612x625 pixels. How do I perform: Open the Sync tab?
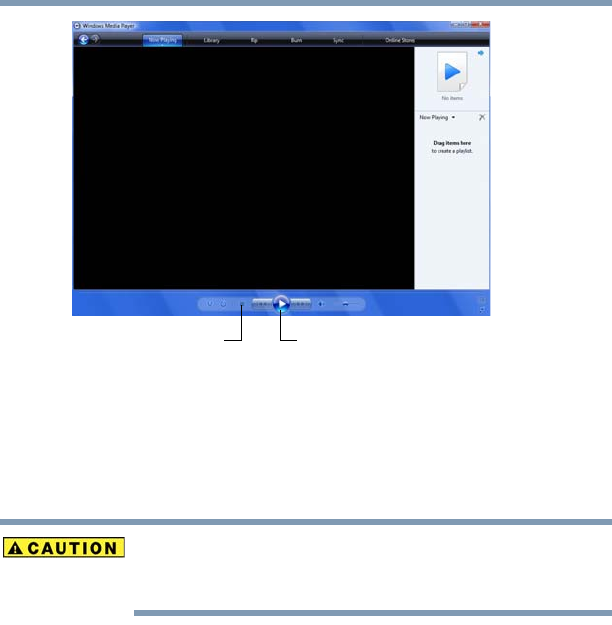pyautogui.click(x=338, y=40)
